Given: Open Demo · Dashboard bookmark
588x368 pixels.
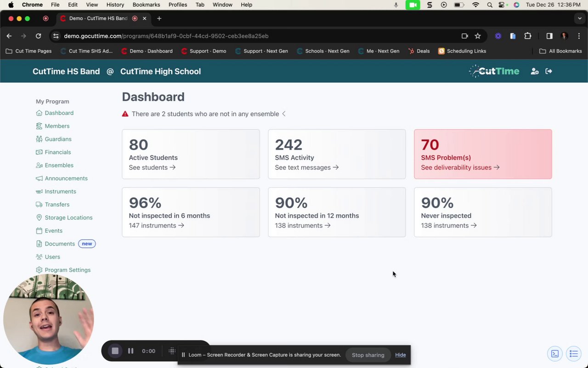Looking at the screenshot, I should [147, 51].
